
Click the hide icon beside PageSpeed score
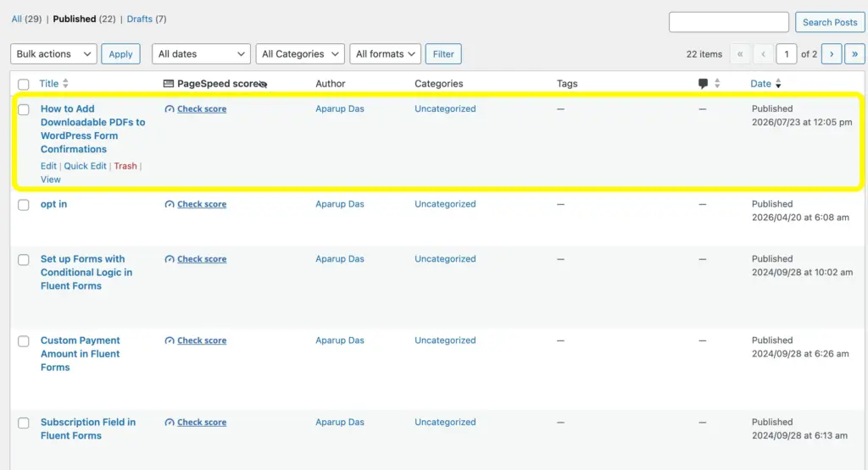tap(263, 84)
